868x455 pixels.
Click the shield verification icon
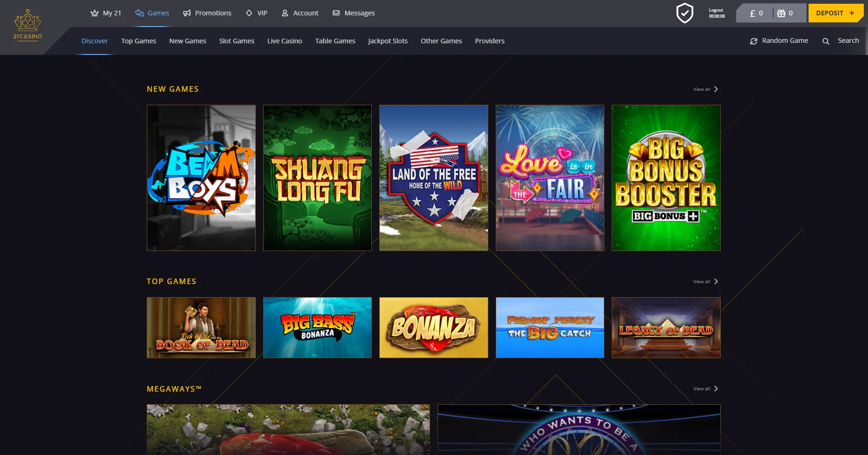684,13
